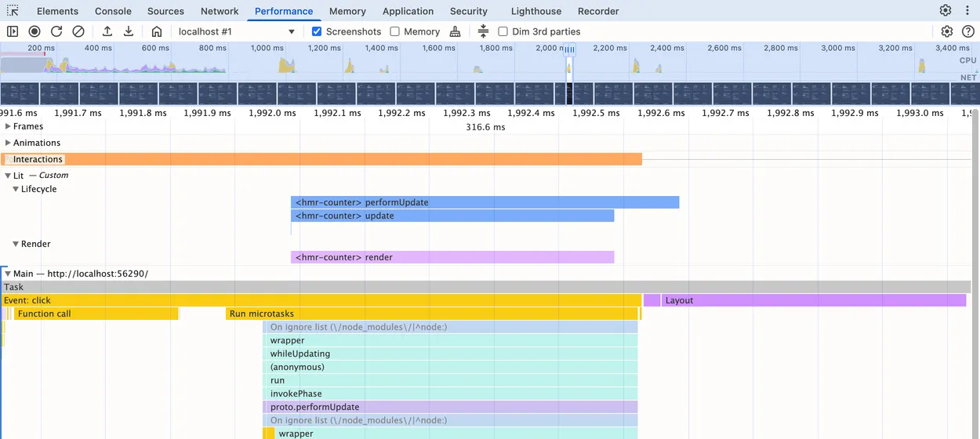
Task: Click the overview timeline selection handle
Action: [570, 50]
